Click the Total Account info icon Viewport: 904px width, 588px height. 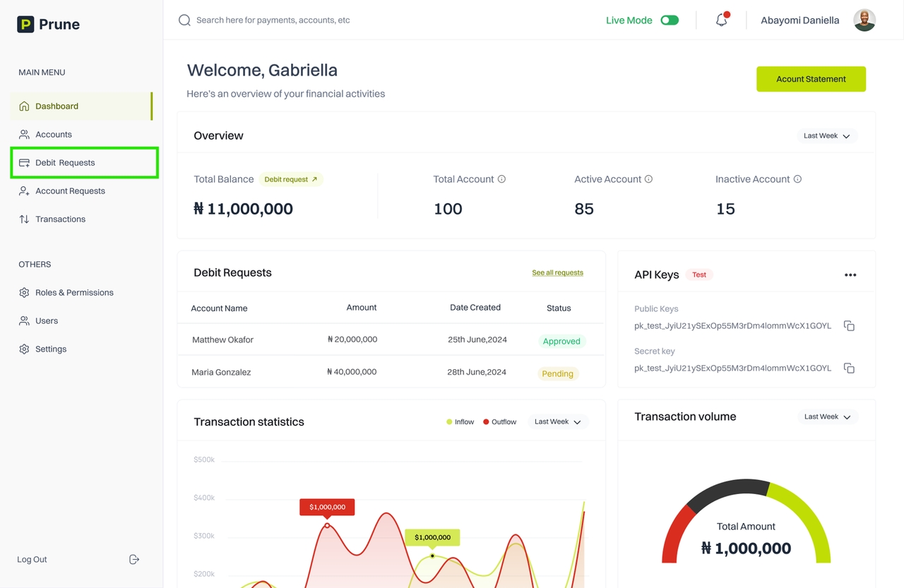[x=501, y=179]
